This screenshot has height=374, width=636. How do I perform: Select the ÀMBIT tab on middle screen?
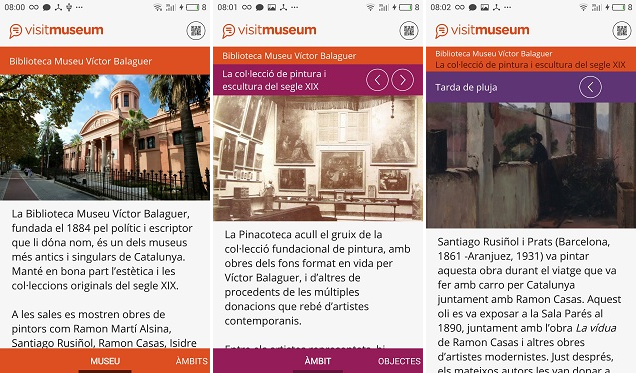pos(318,361)
